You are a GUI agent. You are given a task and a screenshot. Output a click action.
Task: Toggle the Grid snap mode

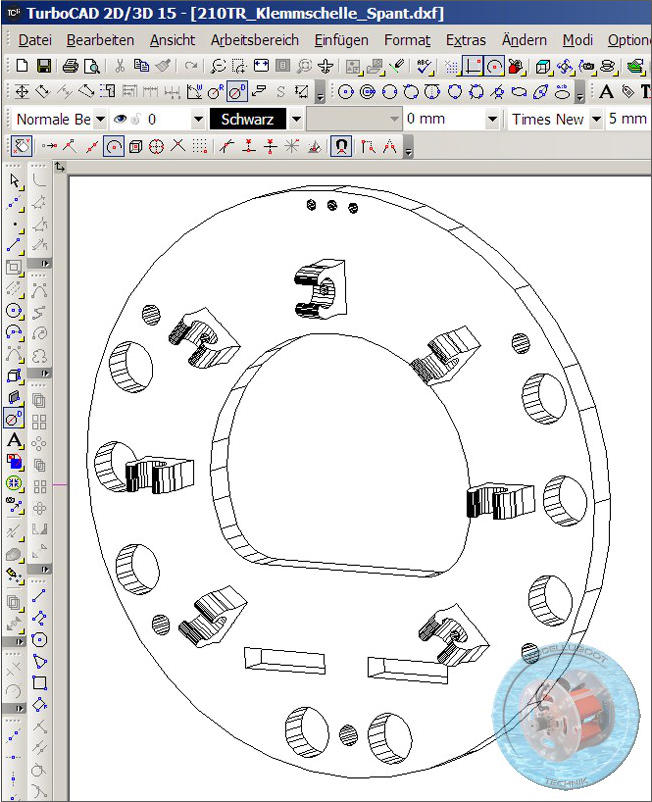(x=199, y=147)
